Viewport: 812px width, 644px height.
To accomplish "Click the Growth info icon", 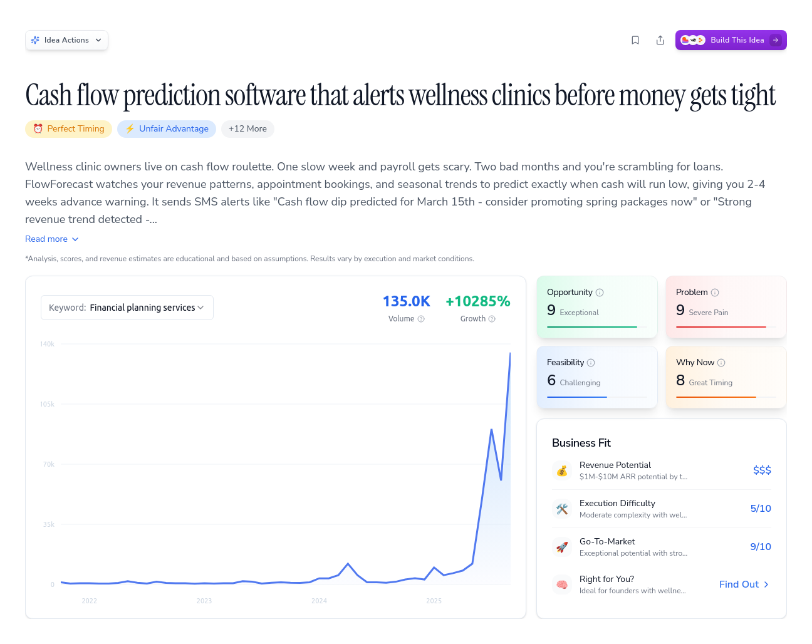I will 491,318.
